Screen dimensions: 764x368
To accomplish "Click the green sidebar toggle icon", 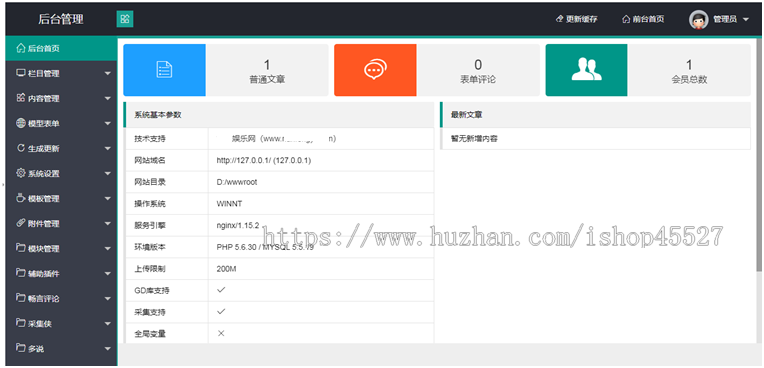I will [x=125, y=19].
